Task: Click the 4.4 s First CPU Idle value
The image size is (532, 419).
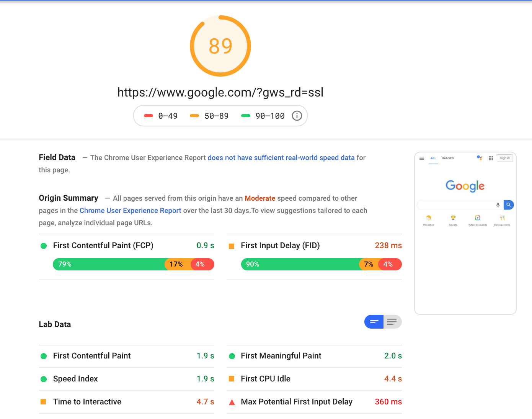Action: tap(393, 379)
